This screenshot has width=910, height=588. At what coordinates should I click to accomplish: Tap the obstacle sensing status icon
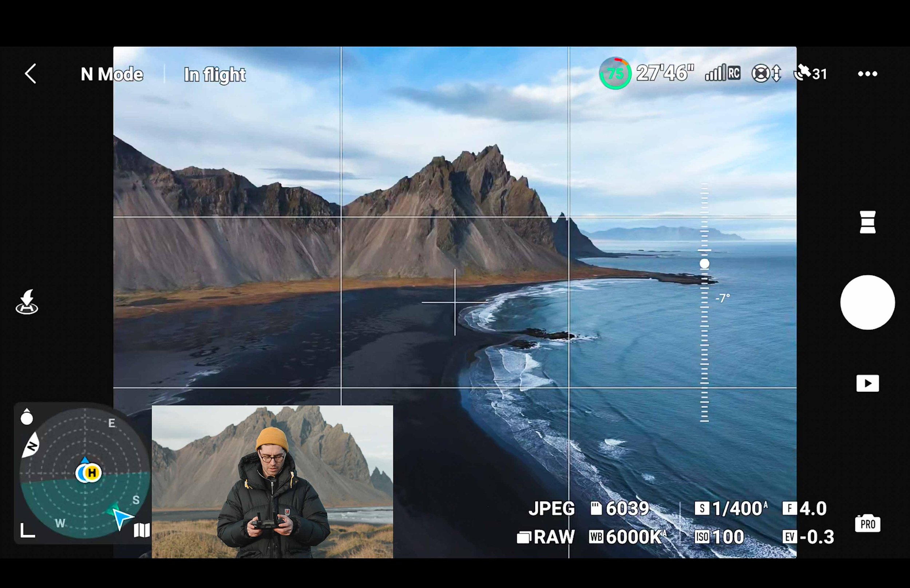click(x=767, y=73)
